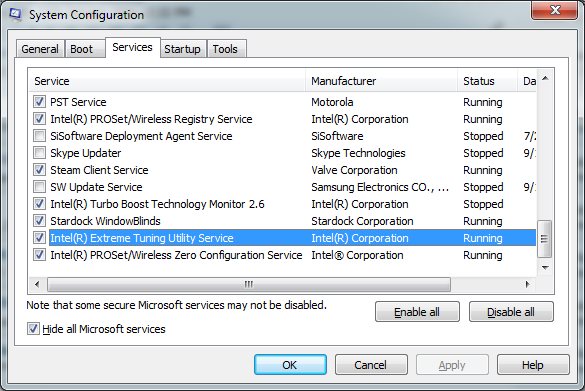
Task: Click the Samsung Electronics manufacturer cell
Action: point(380,187)
